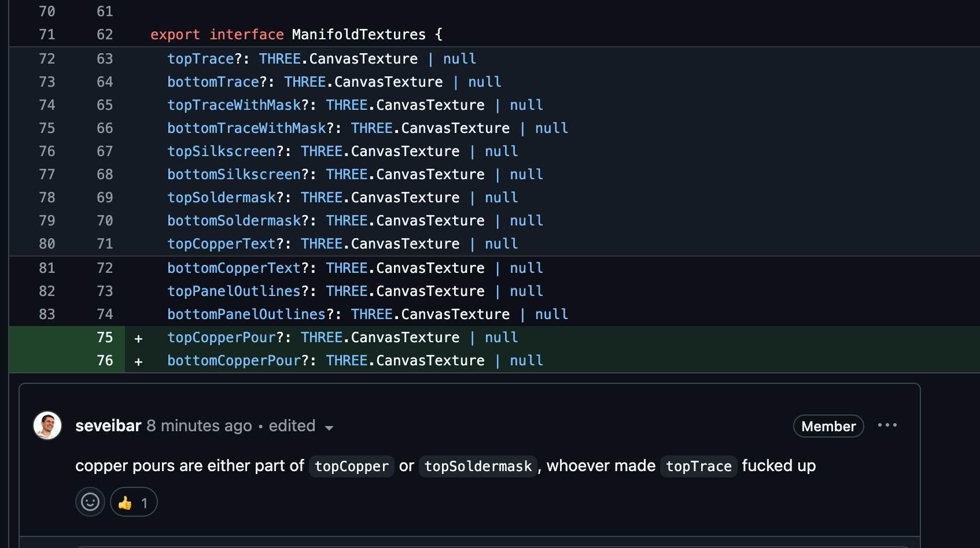Select line number 75 beside topCopperPour
980x548 pixels.
(105, 338)
